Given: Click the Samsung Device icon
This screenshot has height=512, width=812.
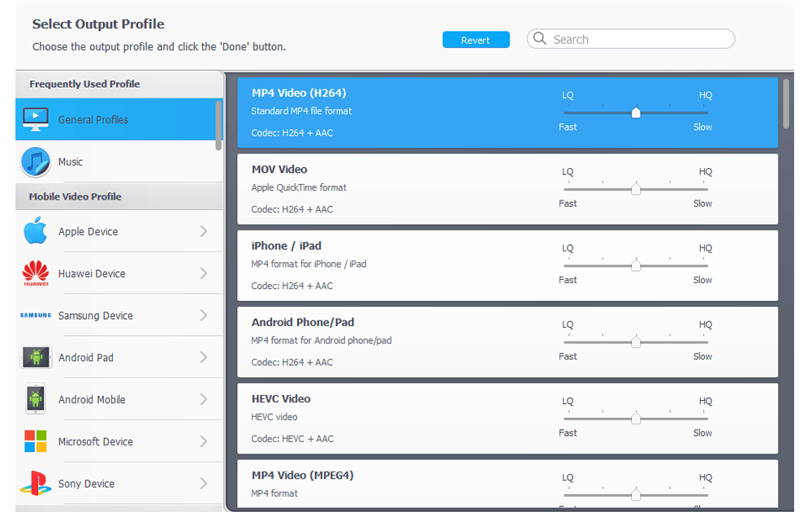Looking at the screenshot, I should coord(35,316).
